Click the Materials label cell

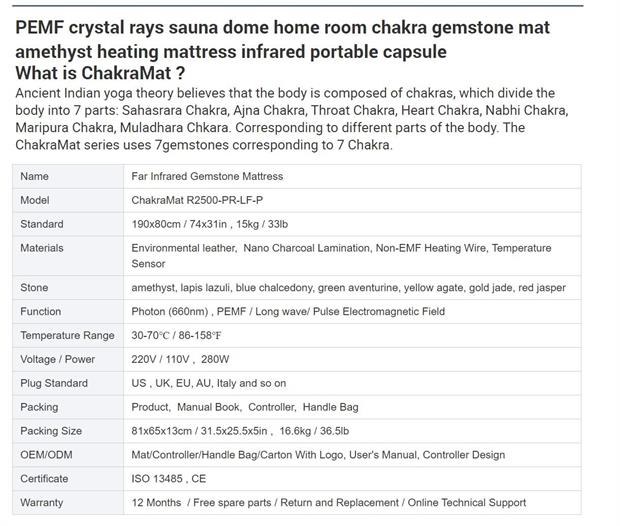pyautogui.click(x=68, y=256)
